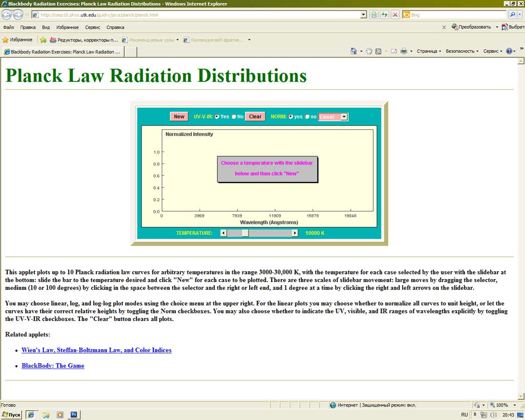Open the Безопасность command bar menu
This screenshot has height=420, width=525.
[462, 51]
